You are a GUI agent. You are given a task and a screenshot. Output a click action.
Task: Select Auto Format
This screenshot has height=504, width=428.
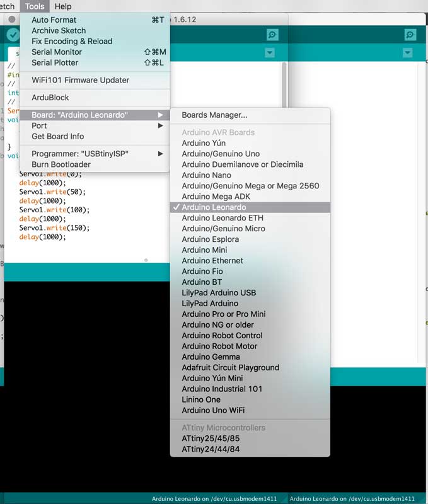95,20
